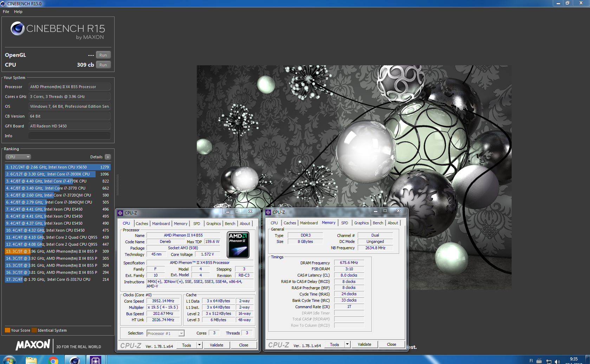Image resolution: width=590 pixels, height=364 pixels.
Task: Select highlighted rank 13 Phenom II row
Action: (58, 251)
